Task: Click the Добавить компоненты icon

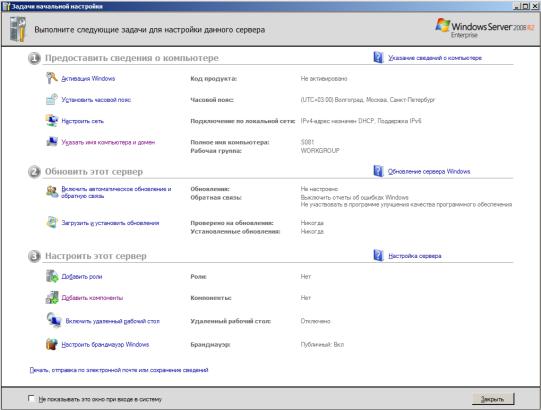Action: pos(52,297)
